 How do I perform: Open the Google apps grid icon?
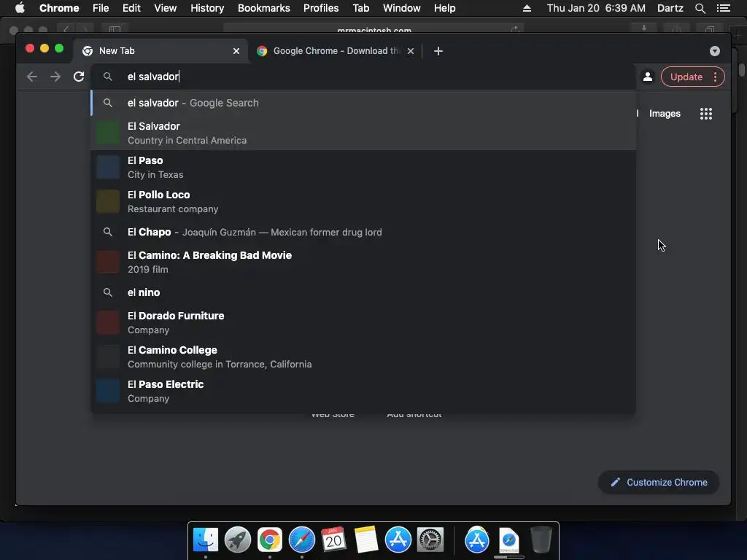click(706, 113)
